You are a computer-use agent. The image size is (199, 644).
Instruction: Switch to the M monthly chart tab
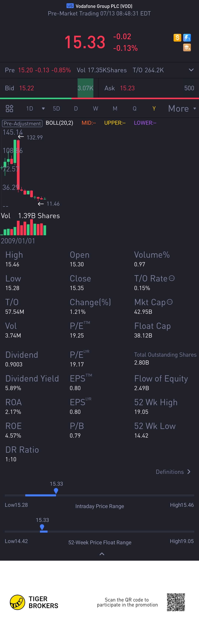tap(115, 109)
